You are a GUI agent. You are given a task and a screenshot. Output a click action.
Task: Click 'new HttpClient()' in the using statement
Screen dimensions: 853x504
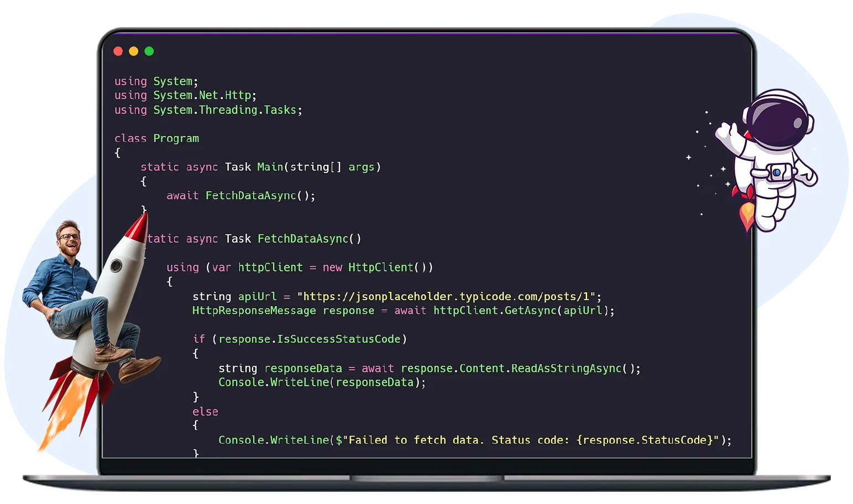pyautogui.click(x=378, y=267)
